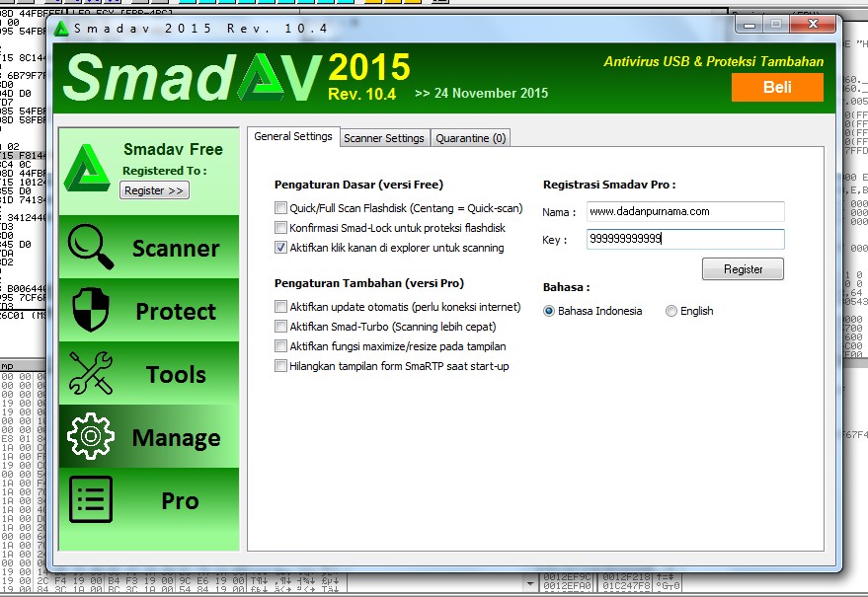Viewport: 868px width, 597px height.
Task: Switch to Scanner Settings tab
Action: click(x=384, y=138)
